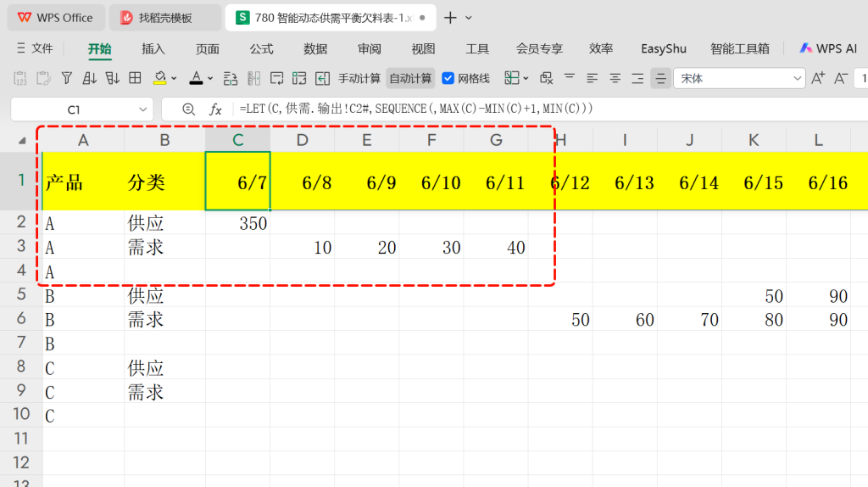Switch to 手动计算 manual calculation
Screen dimensions: 868x487
pyautogui.click(x=359, y=79)
